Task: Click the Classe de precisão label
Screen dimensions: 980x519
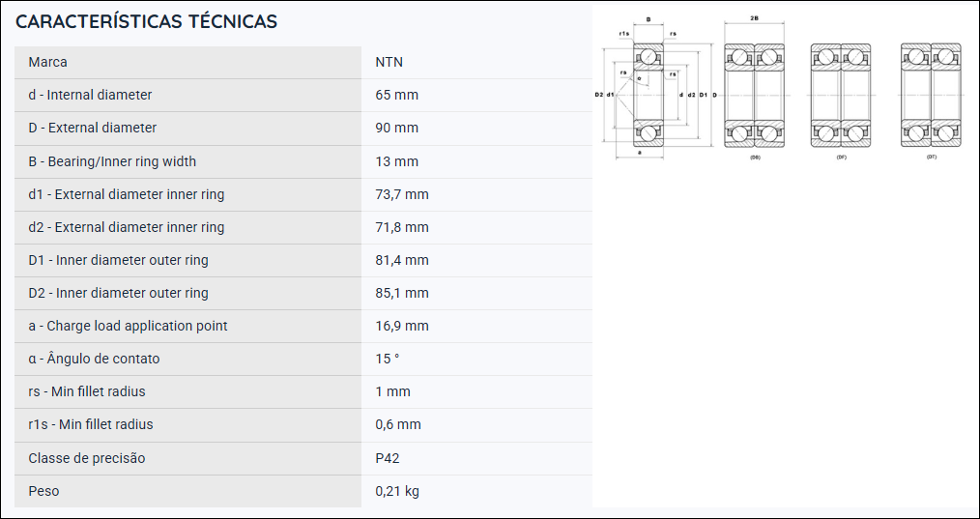Action: 87,458
